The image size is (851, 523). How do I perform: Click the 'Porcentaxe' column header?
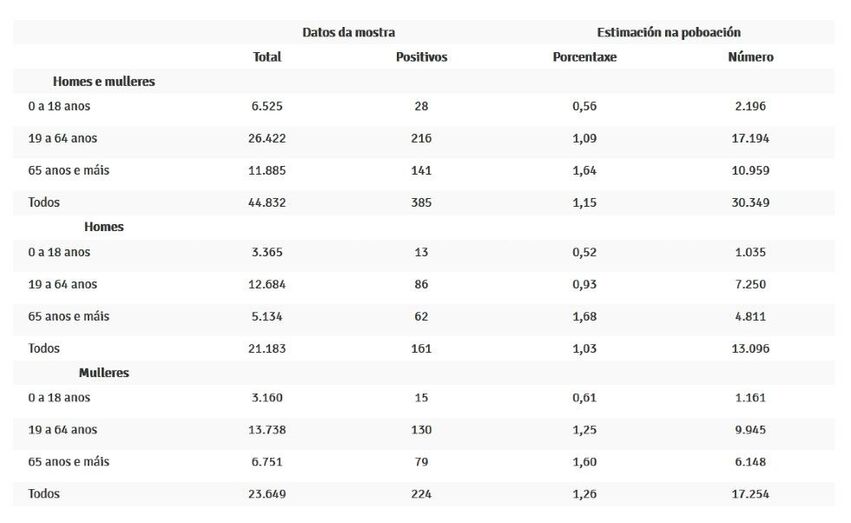tap(584, 57)
